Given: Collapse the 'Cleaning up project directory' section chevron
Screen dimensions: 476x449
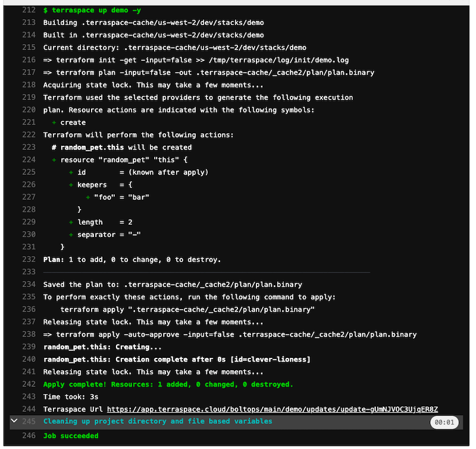Looking at the screenshot, I should click(x=14, y=421).
